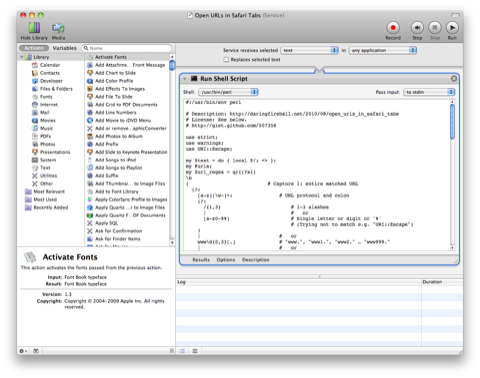Image resolution: width=480 pixels, height=378 pixels.
Task: Open the Most Relevant smart group
Action: pyautogui.click(x=49, y=192)
